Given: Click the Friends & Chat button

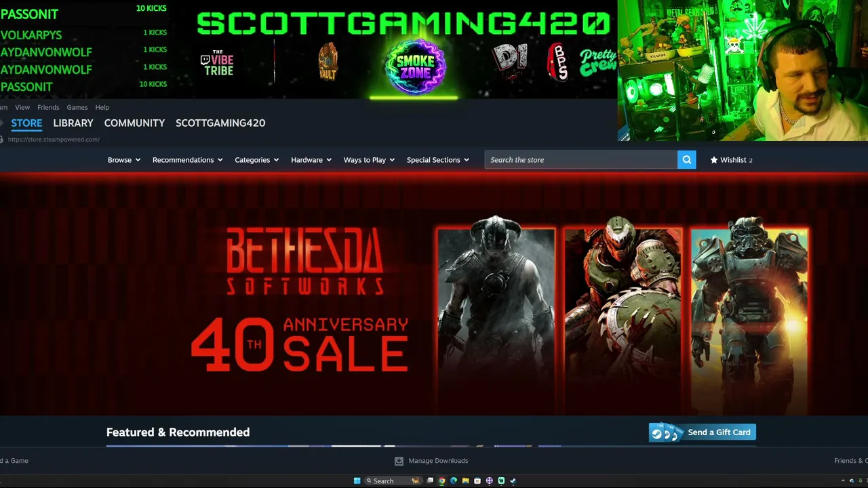Looking at the screenshot, I should [851, 461].
